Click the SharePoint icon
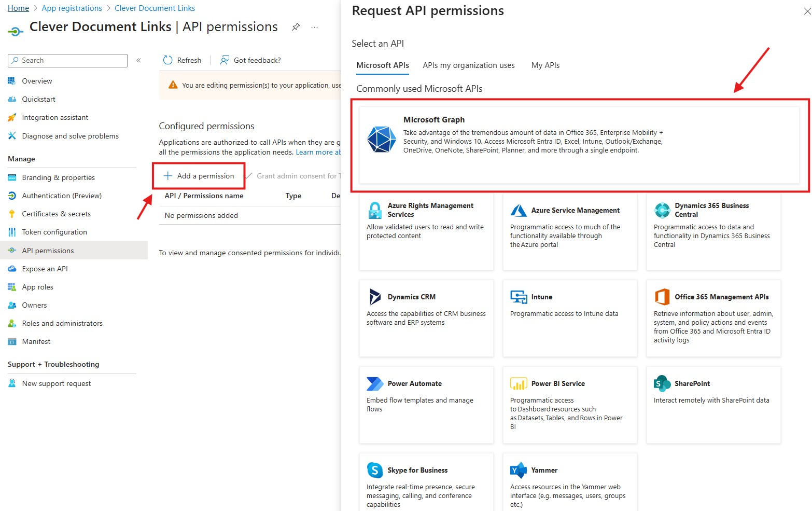The image size is (812, 511). click(662, 383)
